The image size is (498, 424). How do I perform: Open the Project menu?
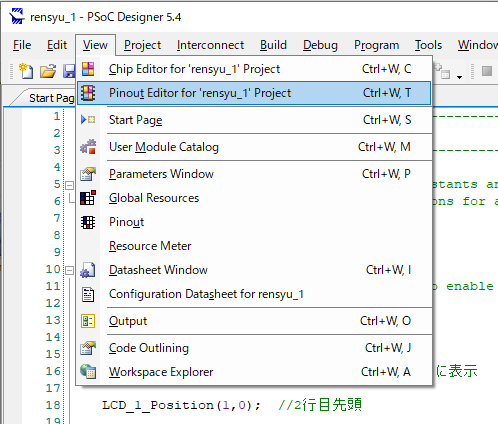coord(142,45)
